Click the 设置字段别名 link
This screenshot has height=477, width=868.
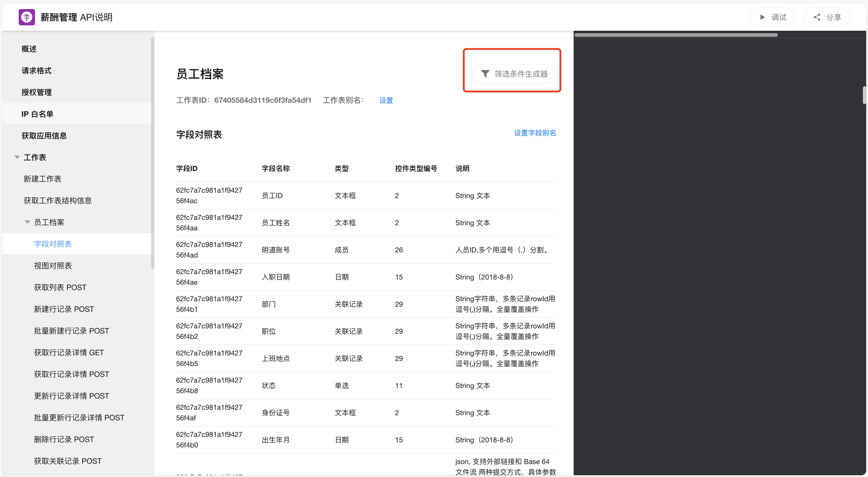pos(535,133)
